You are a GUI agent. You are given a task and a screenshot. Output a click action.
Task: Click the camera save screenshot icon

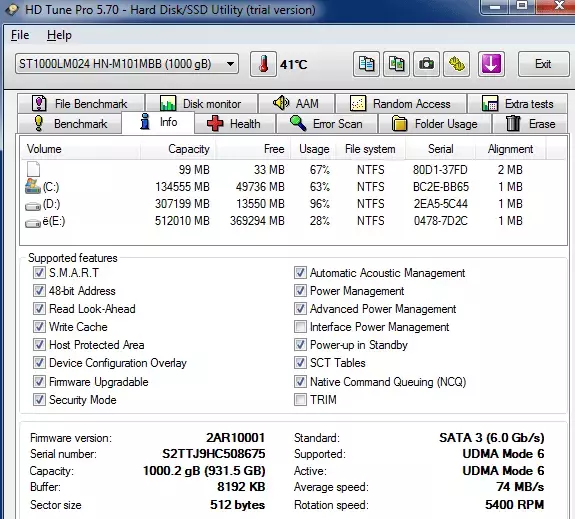[426, 64]
